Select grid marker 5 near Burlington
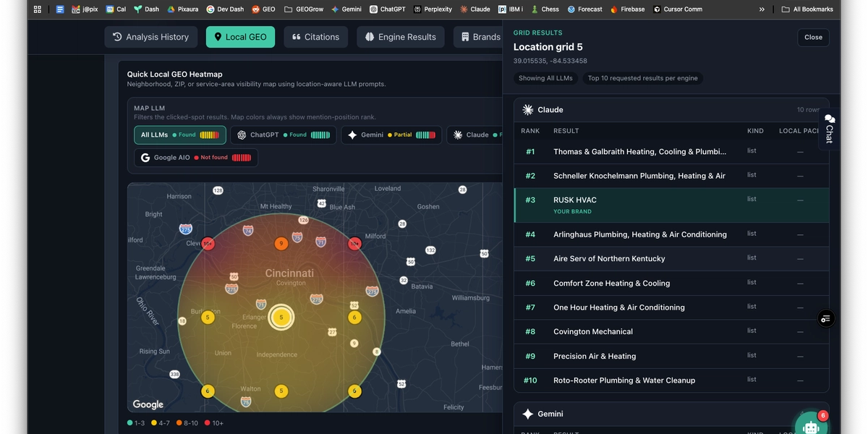This screenshot has height=434, width=868. 208,317
